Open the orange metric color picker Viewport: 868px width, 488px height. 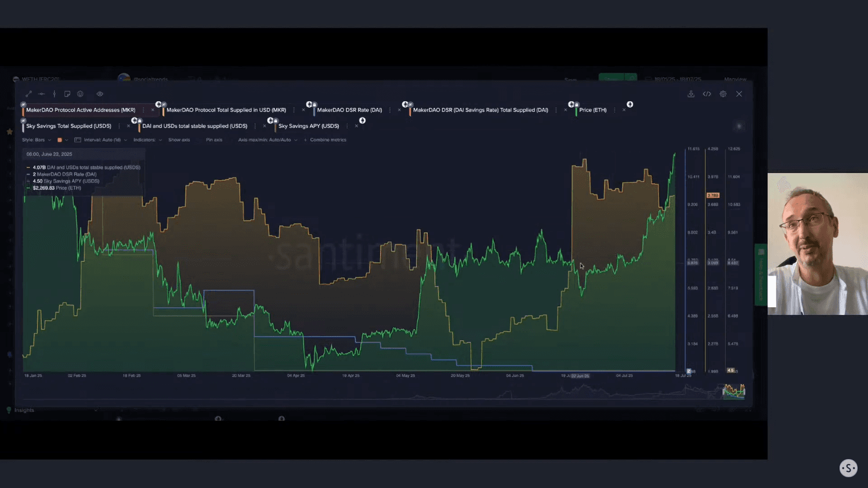pos(60,140)
